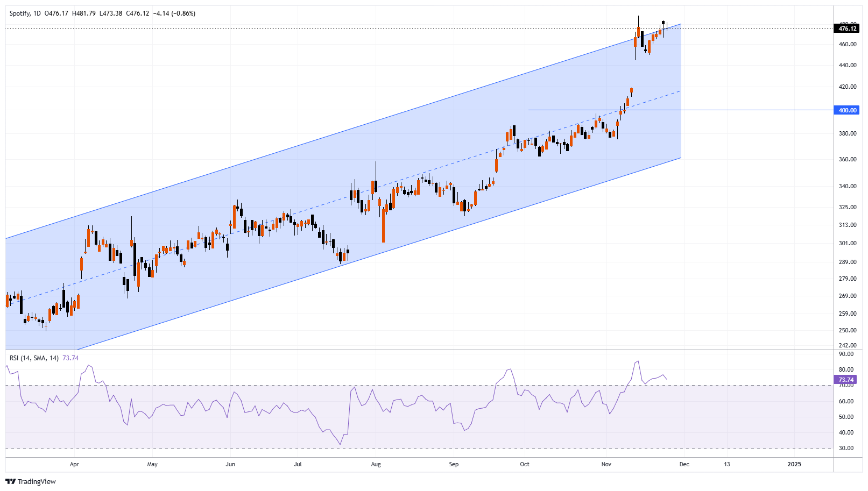Click the high price value H481.79

(84, 13)
